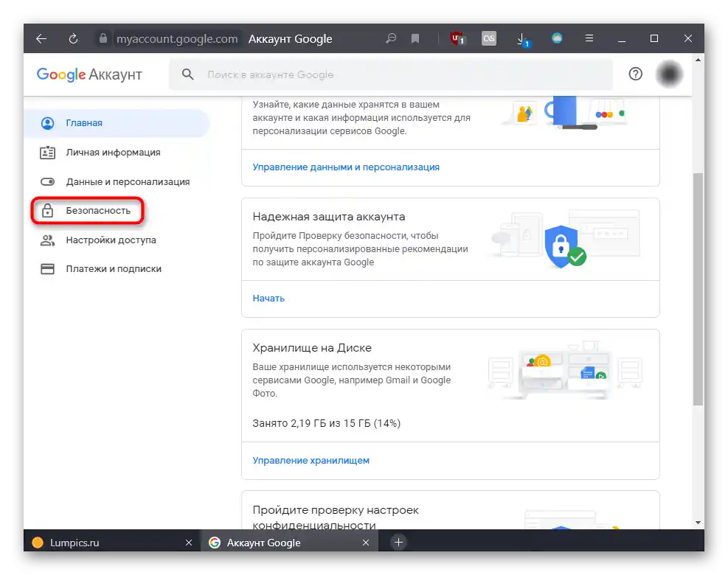728x575 pixels.
Task: Click the Drive storage illustration
Action: (564, 370)
